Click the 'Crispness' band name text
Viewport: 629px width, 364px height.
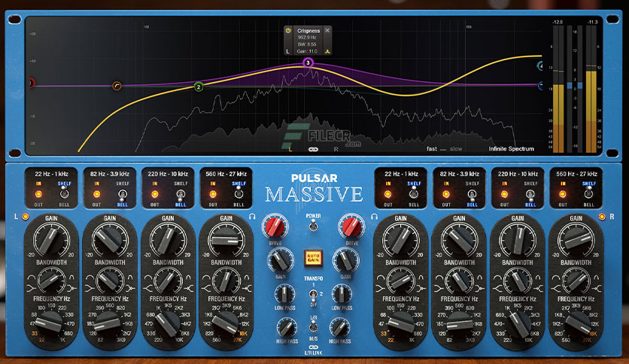308,31
